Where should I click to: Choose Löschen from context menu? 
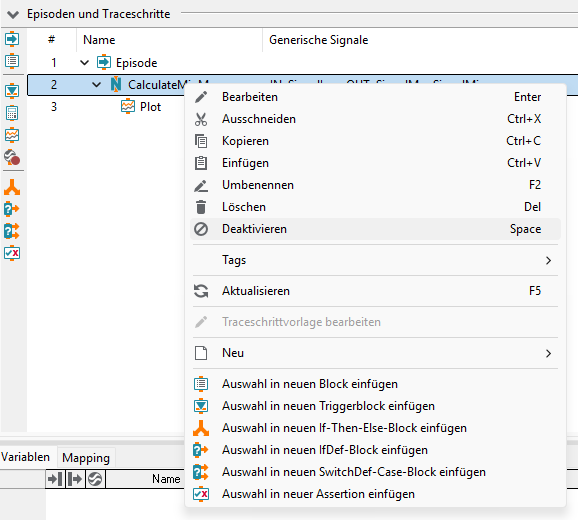pyautogui.click(x=375, y=207)
